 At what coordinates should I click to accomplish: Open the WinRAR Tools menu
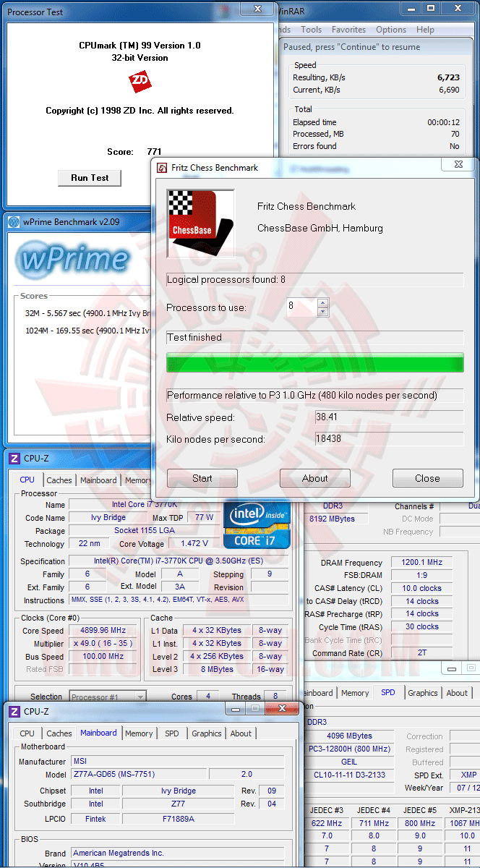[x=312, y=30]
